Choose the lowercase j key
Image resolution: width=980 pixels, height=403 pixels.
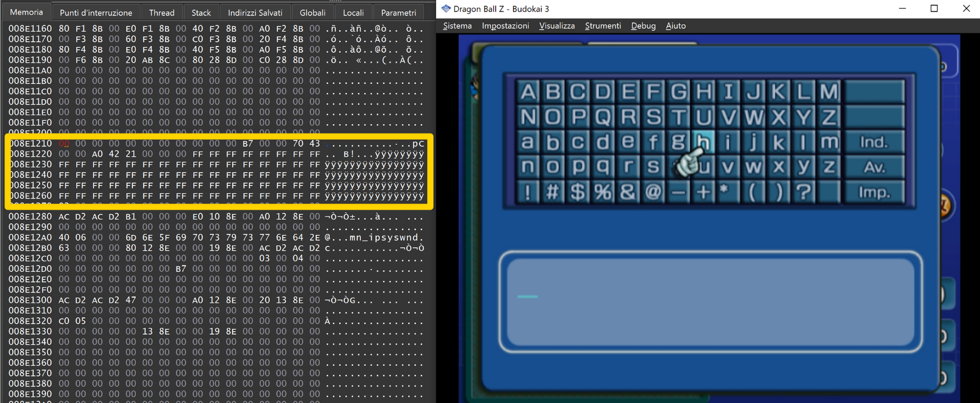tap(753, 142)
